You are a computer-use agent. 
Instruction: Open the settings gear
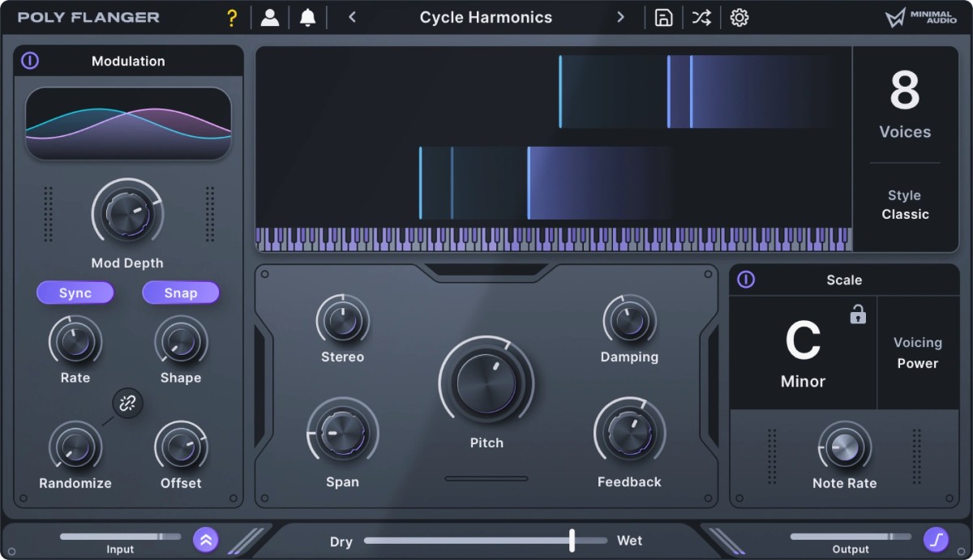pyautogui.click(x=739, y=17)
